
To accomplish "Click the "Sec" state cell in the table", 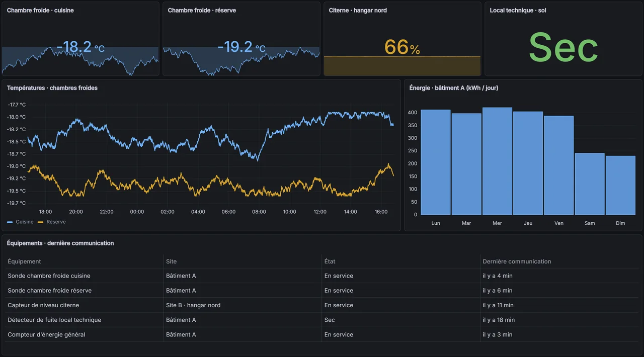I will (401, 320).
